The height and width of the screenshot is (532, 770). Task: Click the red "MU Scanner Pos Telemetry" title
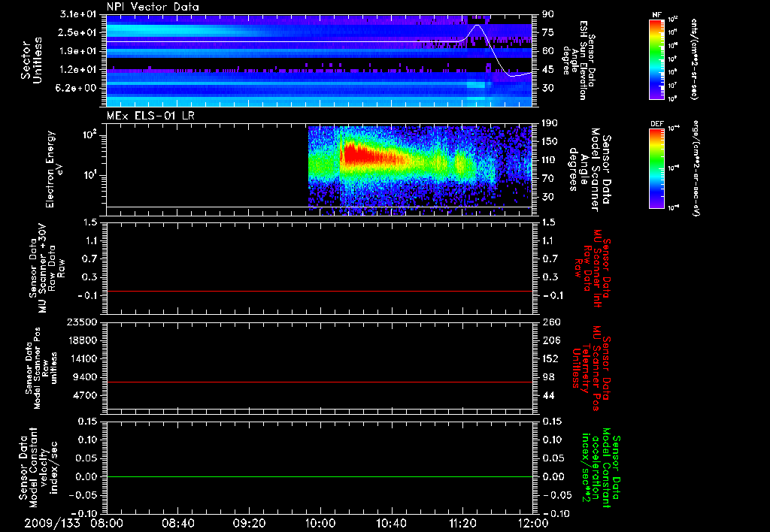coord(592,368)
